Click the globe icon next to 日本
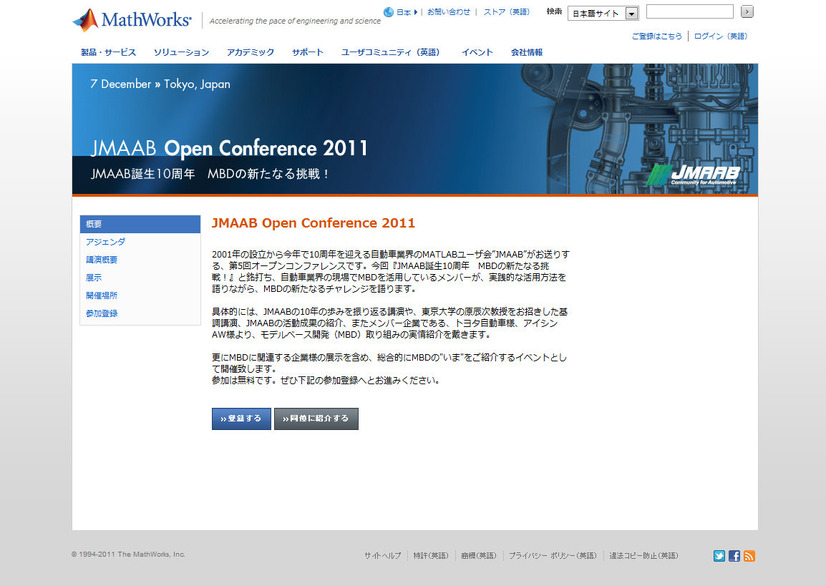The image size is (826, 586). point(389,12)
